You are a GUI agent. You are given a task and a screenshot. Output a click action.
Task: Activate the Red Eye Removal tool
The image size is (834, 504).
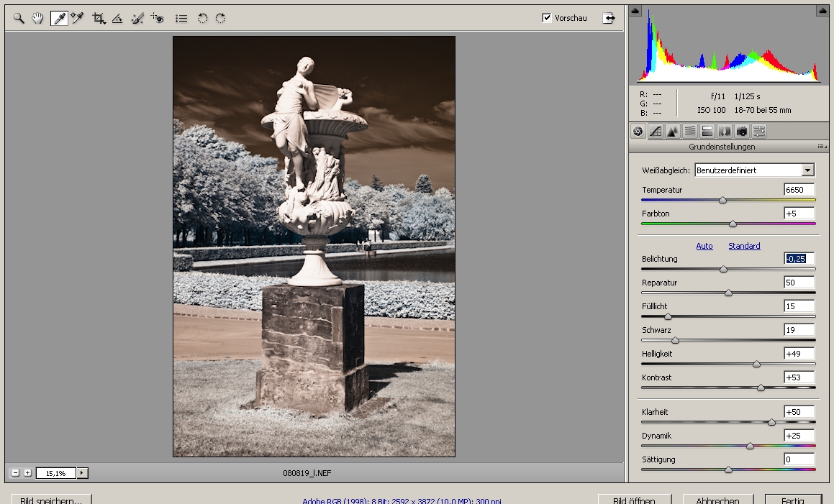157,18
